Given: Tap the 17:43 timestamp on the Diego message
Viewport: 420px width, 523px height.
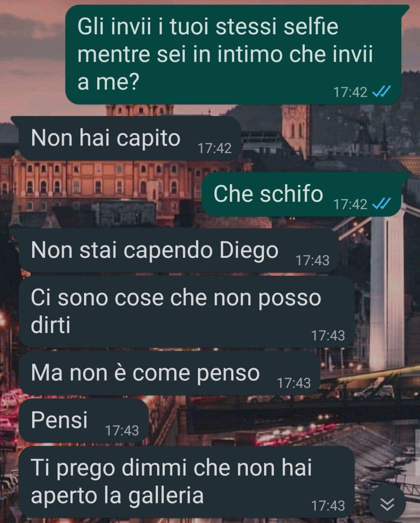Looking at the screenshot, I should click(x=312, y=260).
